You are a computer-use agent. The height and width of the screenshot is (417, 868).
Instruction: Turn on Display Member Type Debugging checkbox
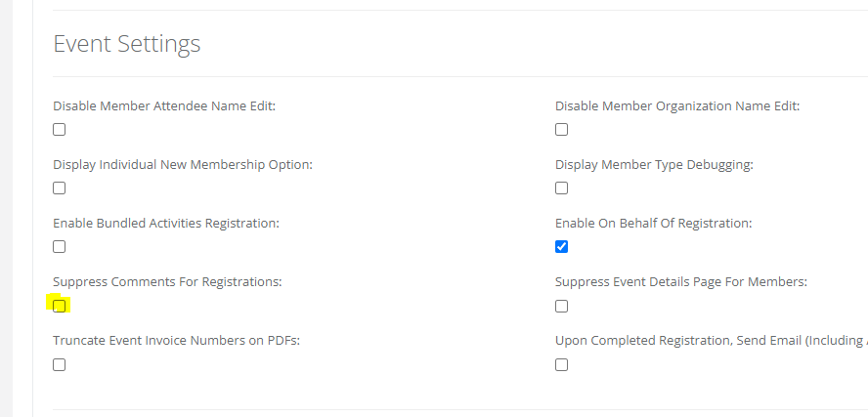click(x=561, y=188)
